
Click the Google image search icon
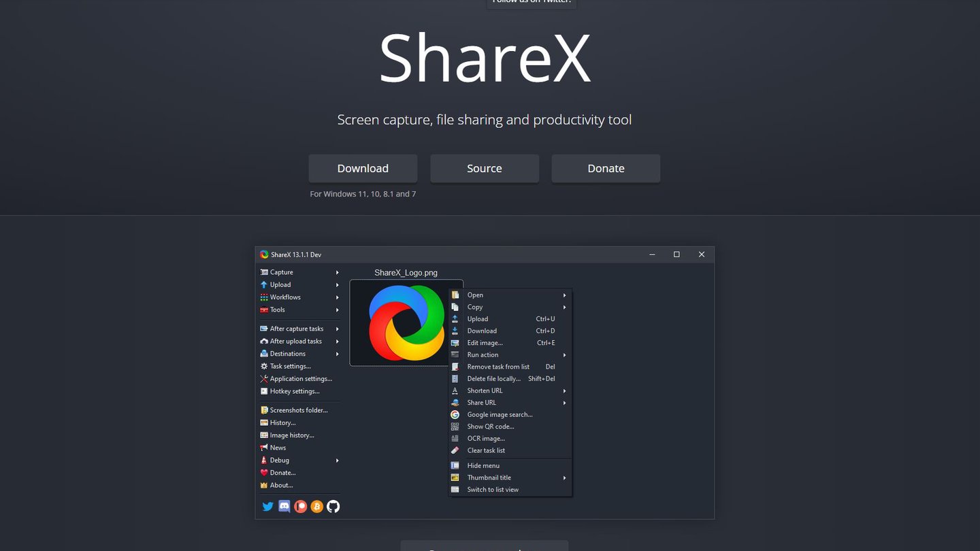(x=455, y=414)
